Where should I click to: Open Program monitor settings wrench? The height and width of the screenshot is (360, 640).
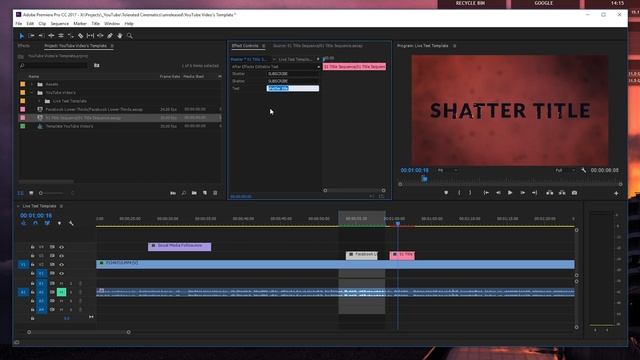[584, 170]
